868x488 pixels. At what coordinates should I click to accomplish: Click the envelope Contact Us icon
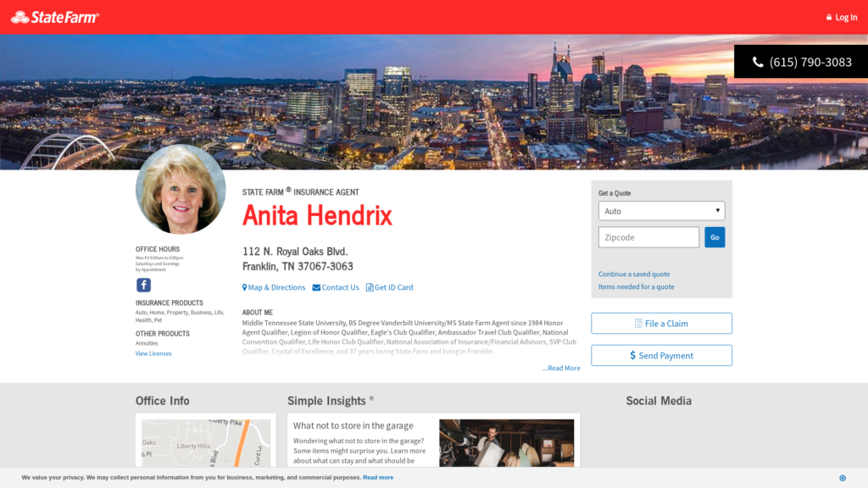click(316, 288)
